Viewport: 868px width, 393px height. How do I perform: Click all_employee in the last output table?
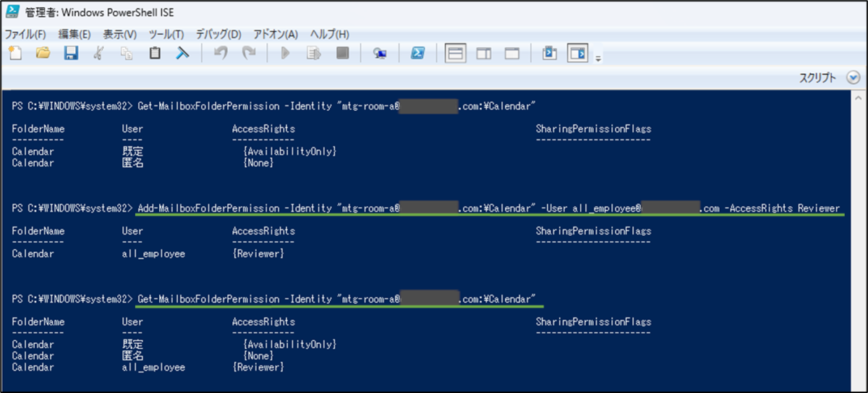click(x=153, y=368)
